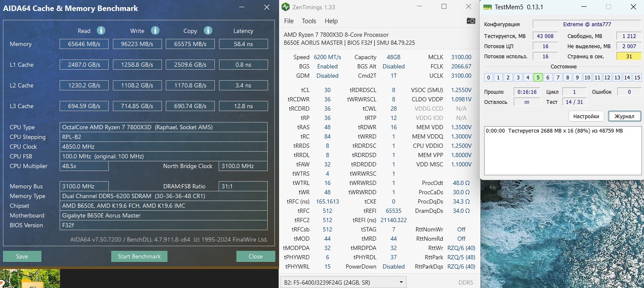Click the Save button in AIDA64
644x288 pixels.
point(22,256)
